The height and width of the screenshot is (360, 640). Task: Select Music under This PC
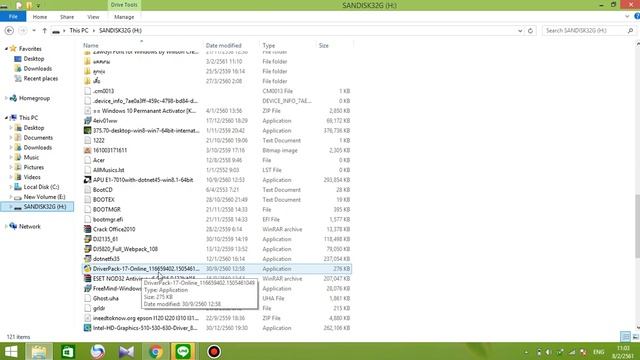tap(31, 157)
